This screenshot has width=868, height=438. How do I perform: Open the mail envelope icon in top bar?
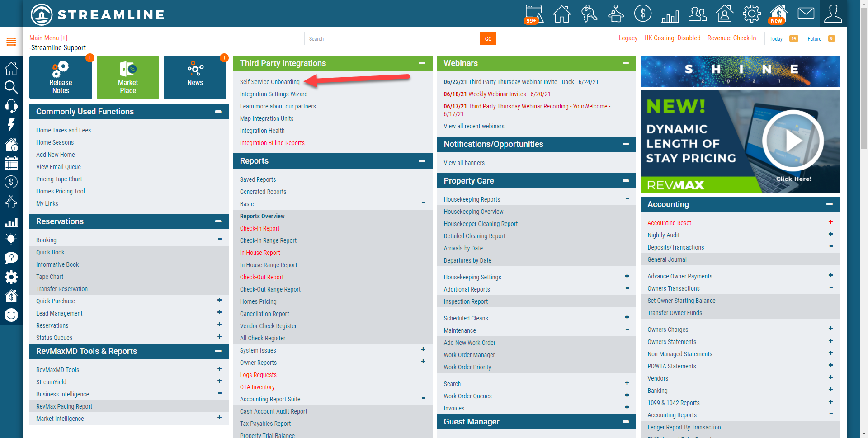806,14
